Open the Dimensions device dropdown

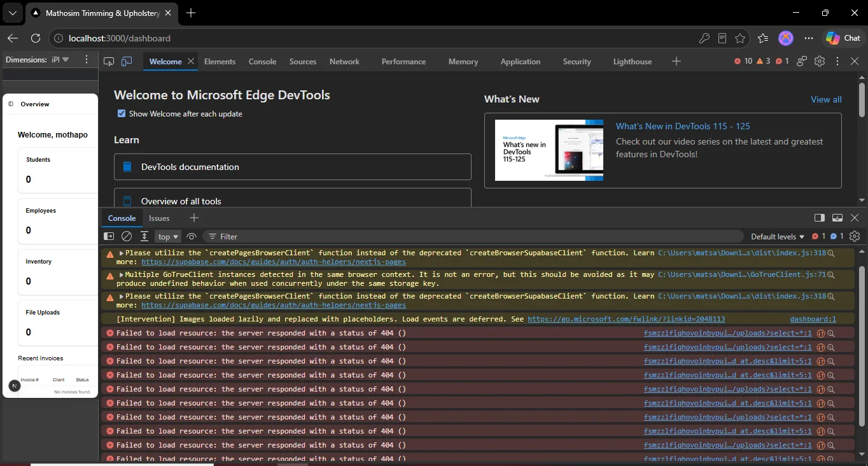(x=60, y=59)
